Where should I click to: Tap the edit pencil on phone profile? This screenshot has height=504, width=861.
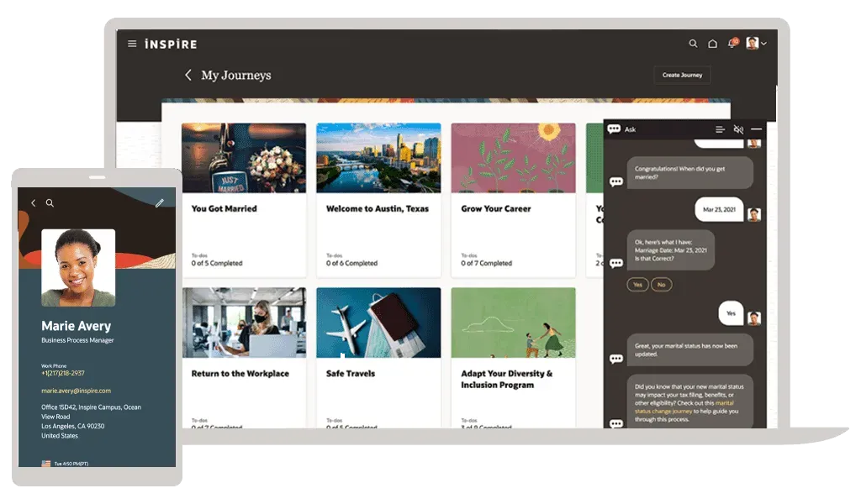point(159,203)
